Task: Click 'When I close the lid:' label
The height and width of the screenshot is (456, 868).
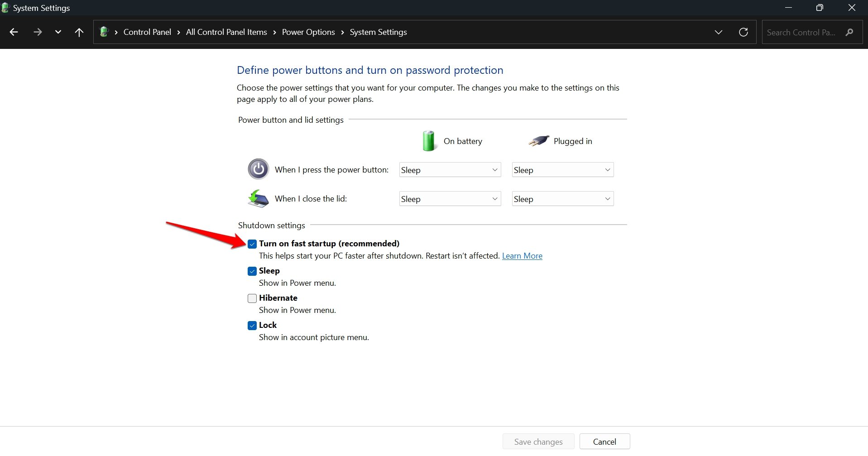Action: [x=311, y=199]
